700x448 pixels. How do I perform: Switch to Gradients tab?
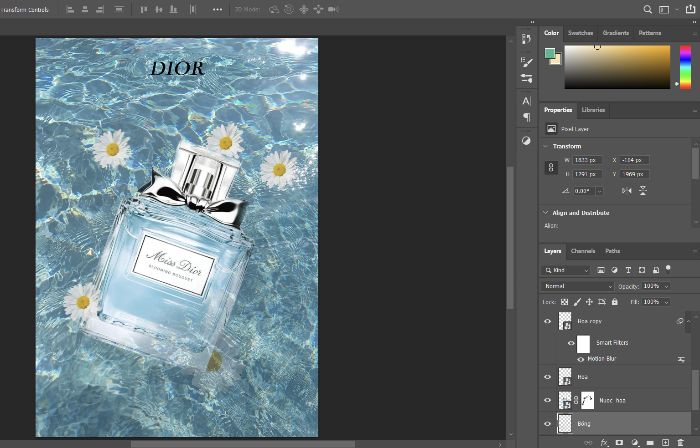pyautogui.click(x=616, y=33)
